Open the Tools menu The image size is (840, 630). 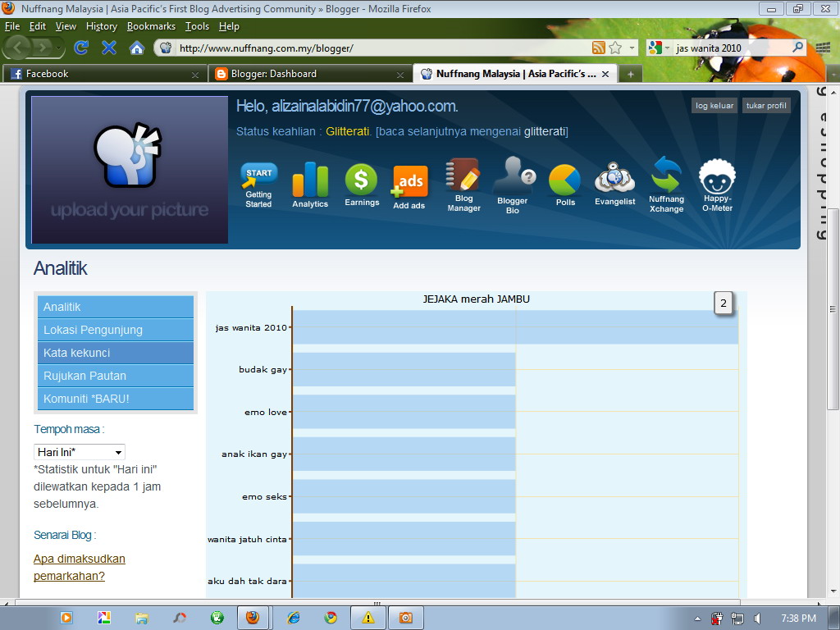click(x=197, y=26)
